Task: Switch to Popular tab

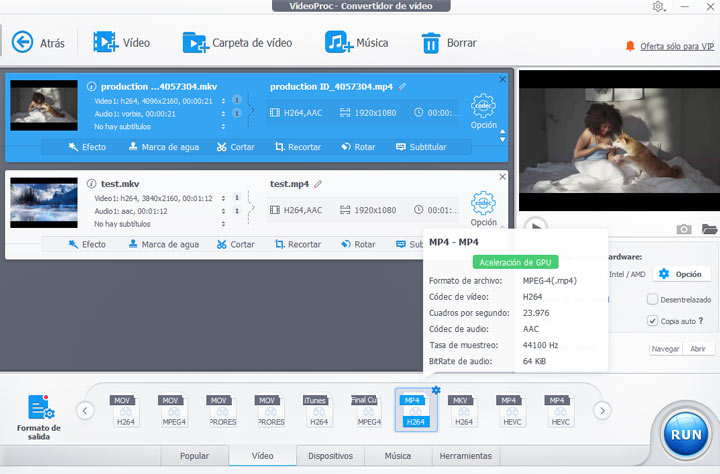Action: coord(194,456)
